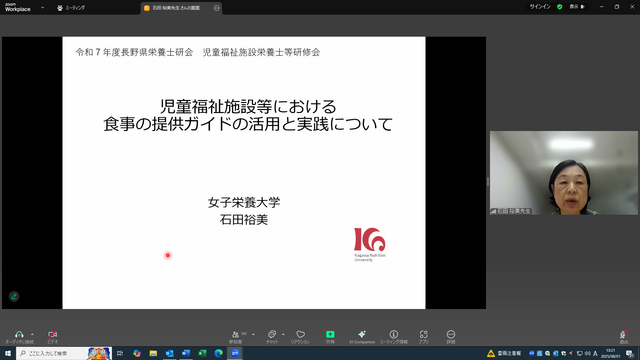Open Meeting info
The width and height of the screenshot is (640, 360).
tap(393, 337)
